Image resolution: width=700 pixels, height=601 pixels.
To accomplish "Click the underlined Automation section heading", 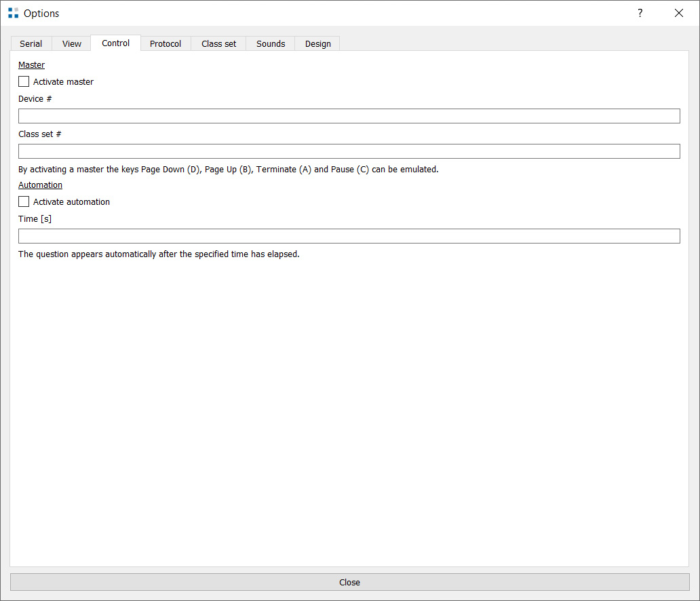I will (40, 185).
